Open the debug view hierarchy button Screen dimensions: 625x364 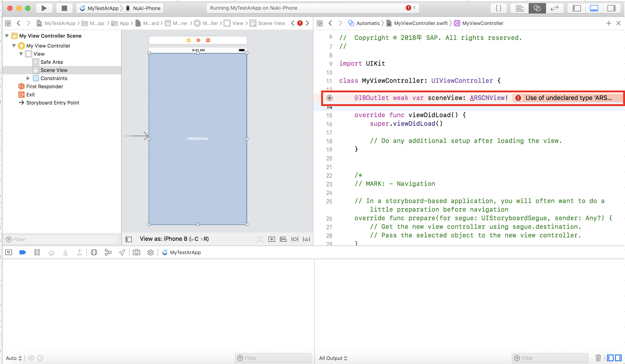click(x=94, y=252)
